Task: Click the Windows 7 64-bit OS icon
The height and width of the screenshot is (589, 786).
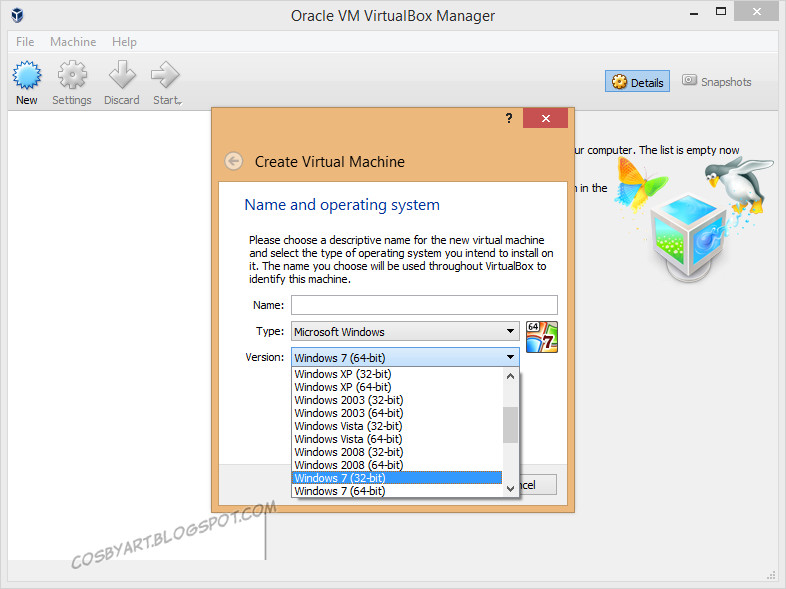Action: [542, 337]
